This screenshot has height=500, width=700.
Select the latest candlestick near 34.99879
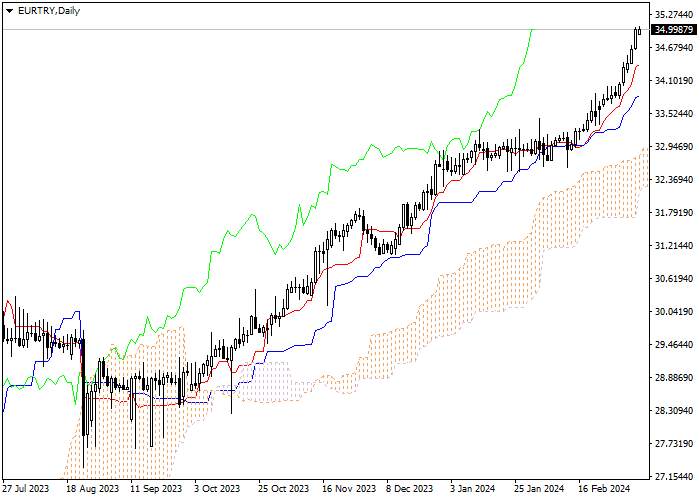(640, 30)
